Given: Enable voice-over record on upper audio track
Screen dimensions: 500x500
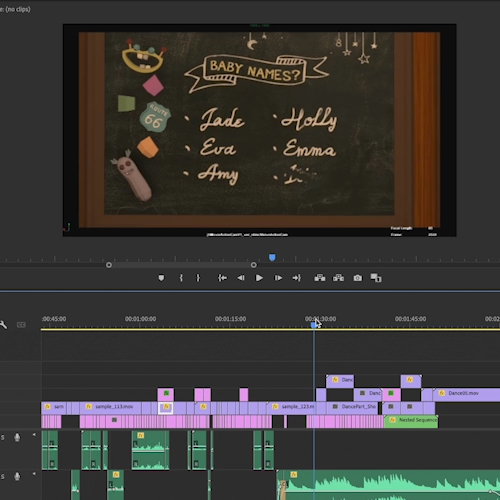Looking at the screenshot, I should pyautogui.click(x=17, y=437).
